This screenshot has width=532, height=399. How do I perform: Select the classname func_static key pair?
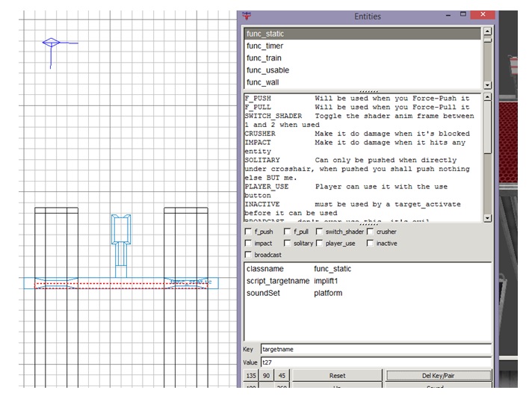(x=368, y=269)
